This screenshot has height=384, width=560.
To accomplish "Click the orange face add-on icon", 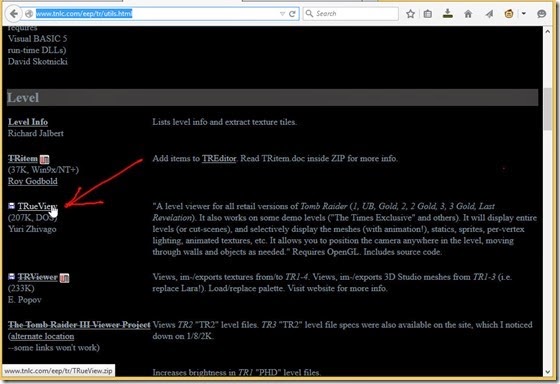I will [509, 14].
